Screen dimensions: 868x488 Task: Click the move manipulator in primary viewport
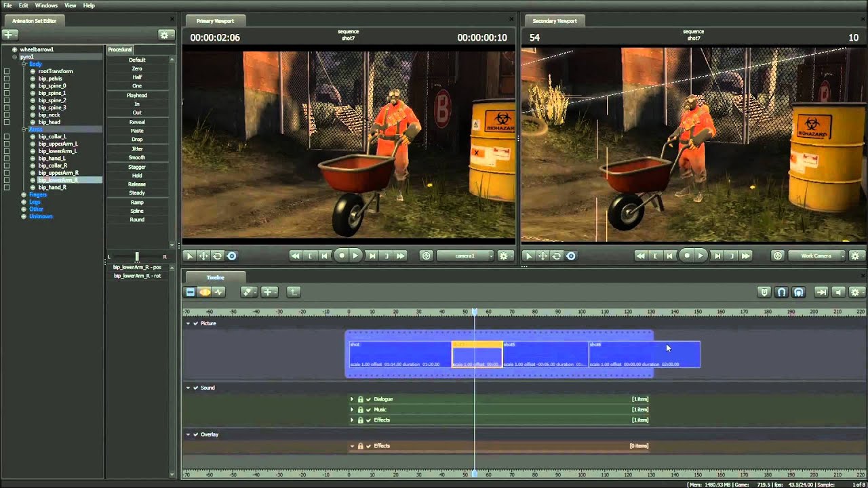203,256
